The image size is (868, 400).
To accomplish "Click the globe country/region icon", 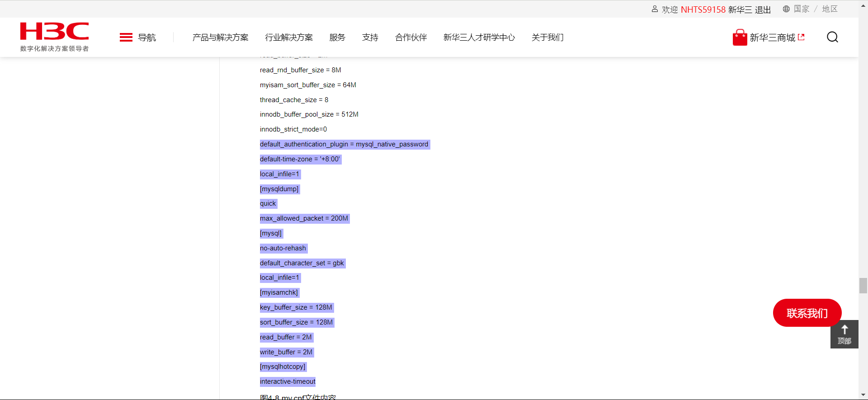I will coord(786,9).
